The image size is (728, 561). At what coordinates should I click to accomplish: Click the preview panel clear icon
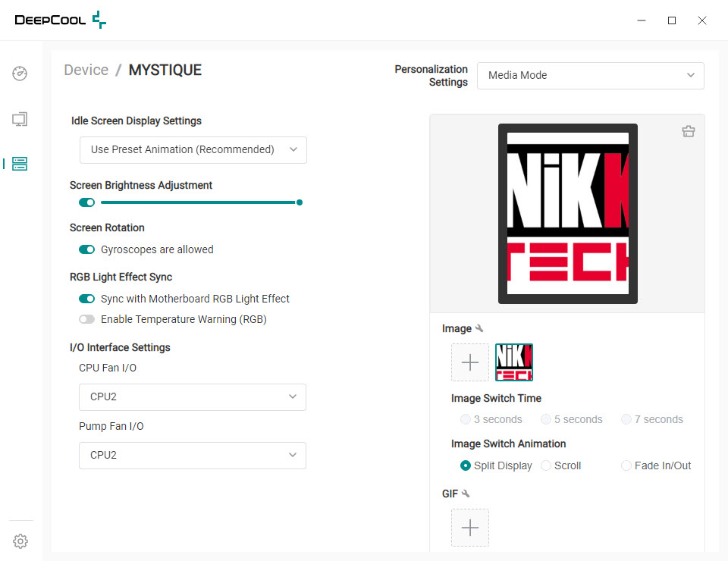point(689,131)
